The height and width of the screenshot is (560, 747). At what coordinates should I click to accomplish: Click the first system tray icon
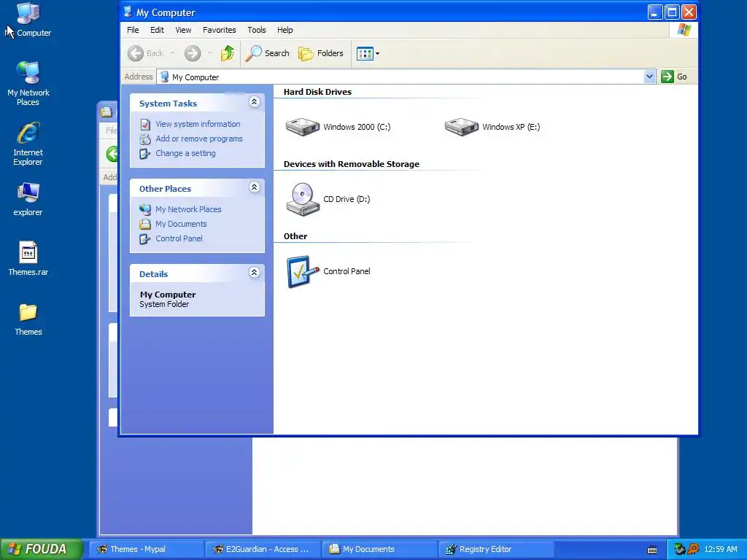click(680, 549)
